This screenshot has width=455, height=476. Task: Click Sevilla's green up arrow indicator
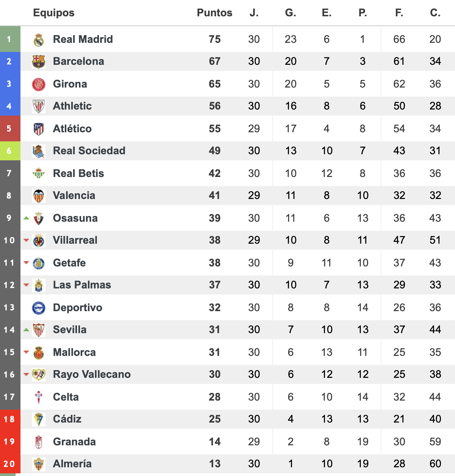[x=26, y=330]
